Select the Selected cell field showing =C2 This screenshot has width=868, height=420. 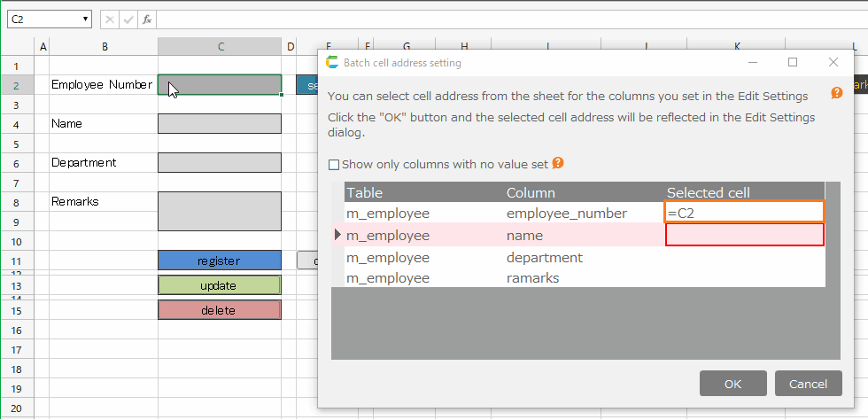click(x=745, y=213)
